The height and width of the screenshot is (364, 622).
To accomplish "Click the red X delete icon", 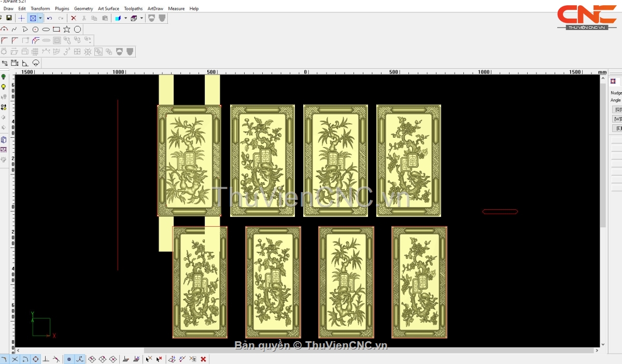I will click(74, 18).
